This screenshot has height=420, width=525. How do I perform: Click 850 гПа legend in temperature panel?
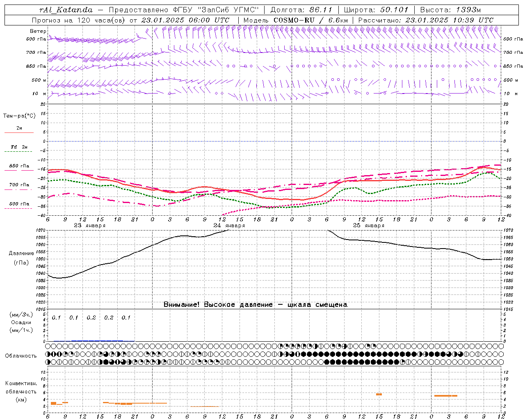pos(19,166)
